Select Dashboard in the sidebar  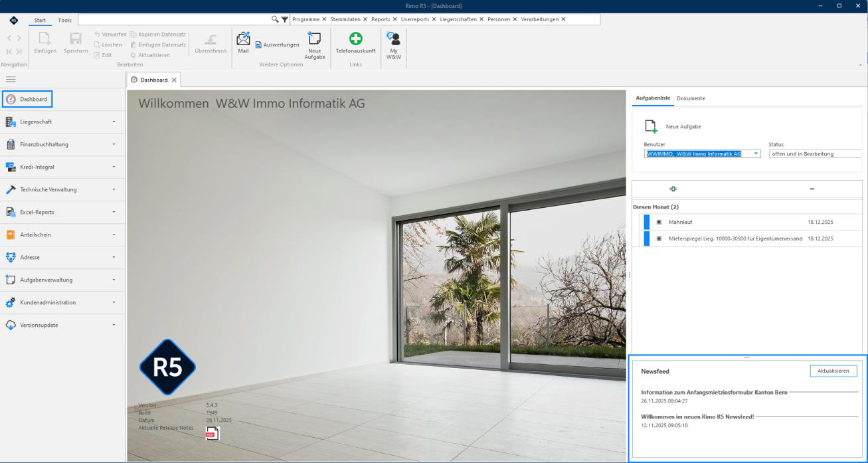click(27, 100)
